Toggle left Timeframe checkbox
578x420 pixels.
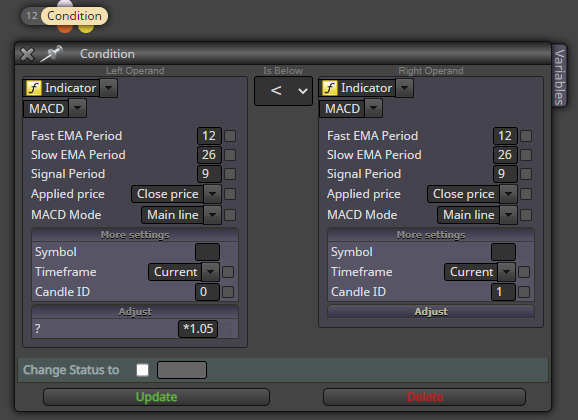pyautogui.click(x=228, y=272)
